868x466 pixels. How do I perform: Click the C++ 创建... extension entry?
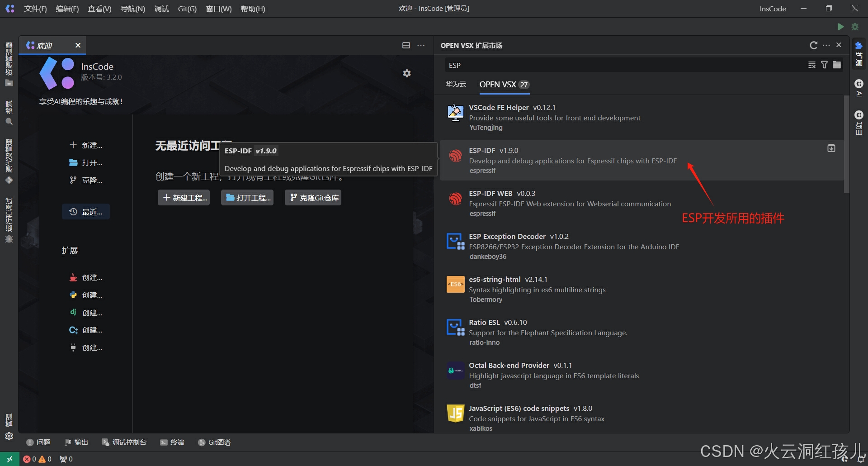[x=85, y=330]
